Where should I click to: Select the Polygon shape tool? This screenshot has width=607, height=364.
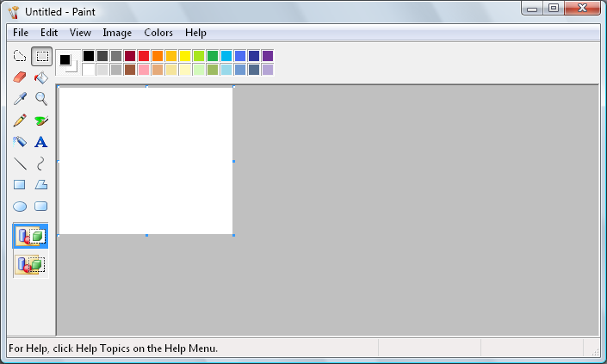click(x=41, y=185)
